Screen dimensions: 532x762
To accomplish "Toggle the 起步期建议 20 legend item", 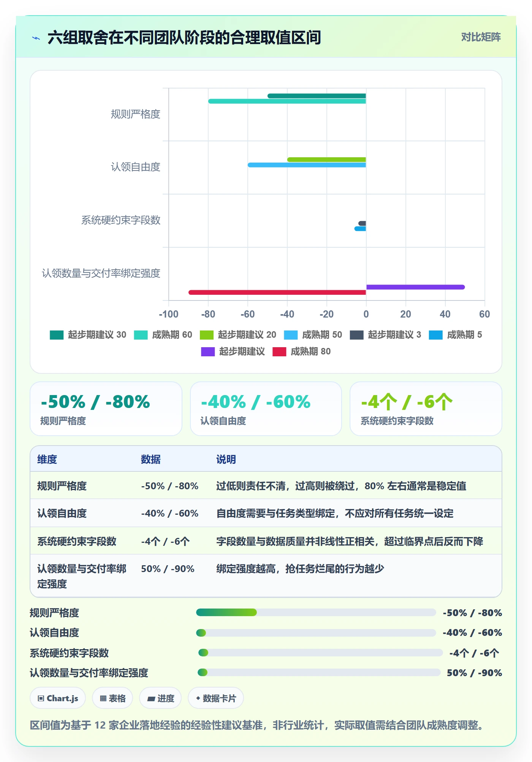I will point(238,335).
